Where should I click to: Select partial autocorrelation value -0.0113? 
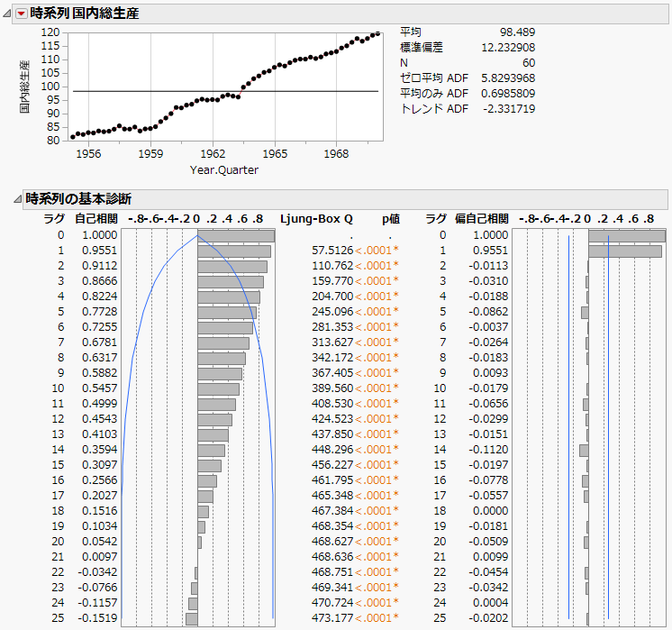488,266
